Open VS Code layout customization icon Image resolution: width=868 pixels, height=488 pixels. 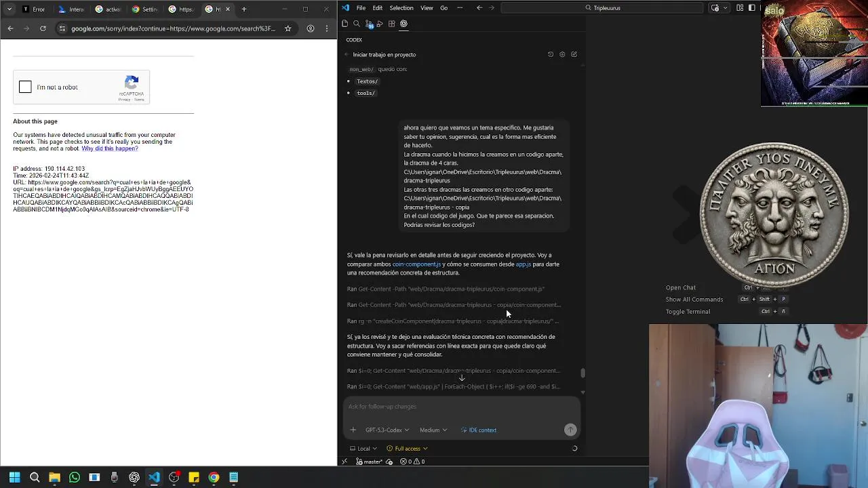pos(741,8)
